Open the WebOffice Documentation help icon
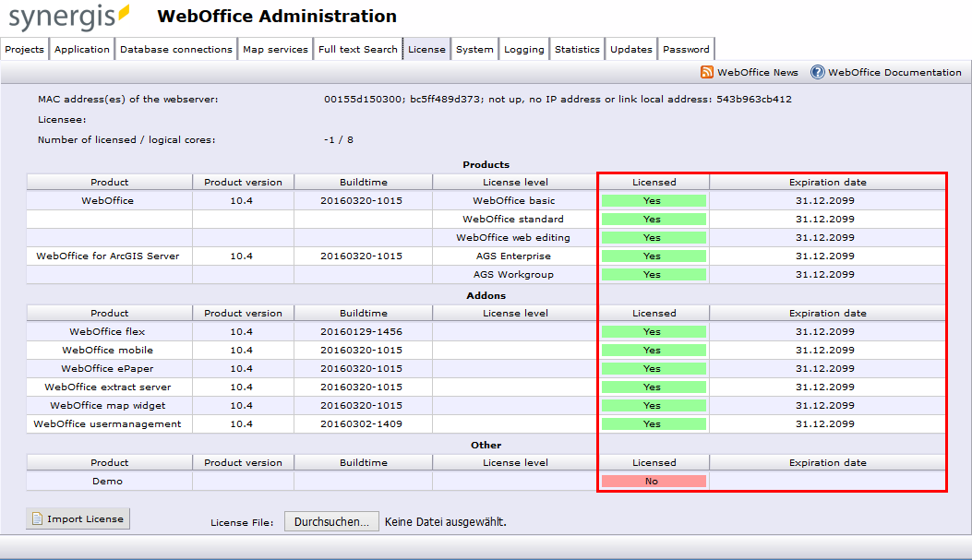This screenshot has height=560, width=972. tap(816, 72)
